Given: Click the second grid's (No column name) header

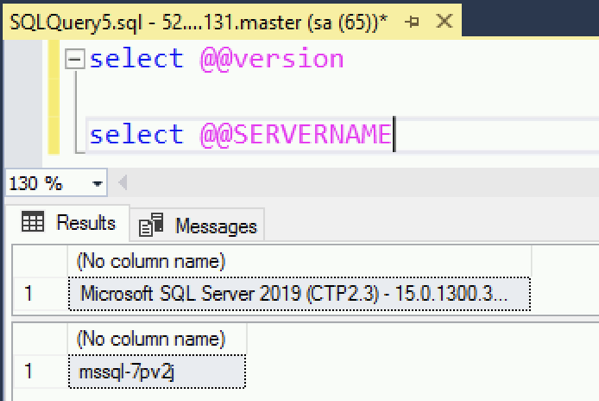Looking at the screenshot, I should tap(157, 339).
